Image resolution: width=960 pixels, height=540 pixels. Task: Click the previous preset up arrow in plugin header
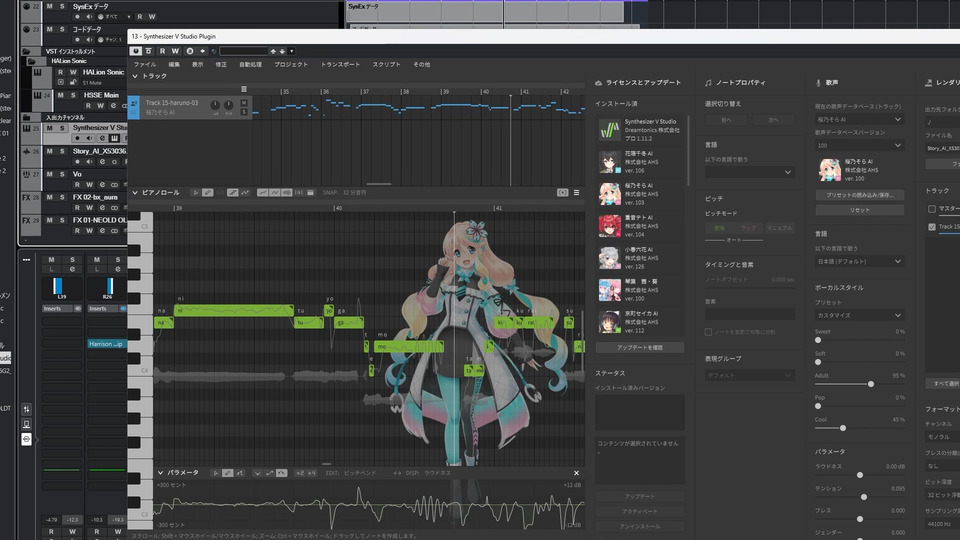point(273,51)
